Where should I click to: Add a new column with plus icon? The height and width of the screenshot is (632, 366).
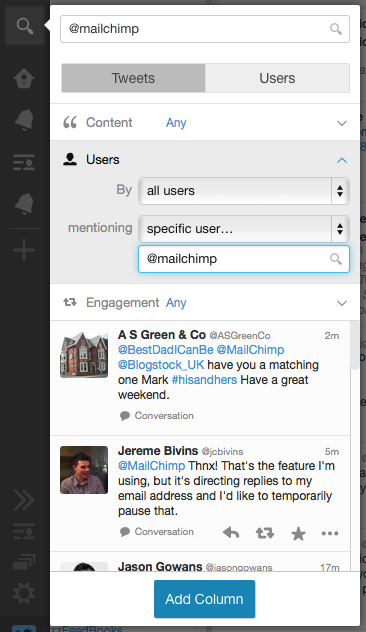pyautogui.click(x=24, y=250)
